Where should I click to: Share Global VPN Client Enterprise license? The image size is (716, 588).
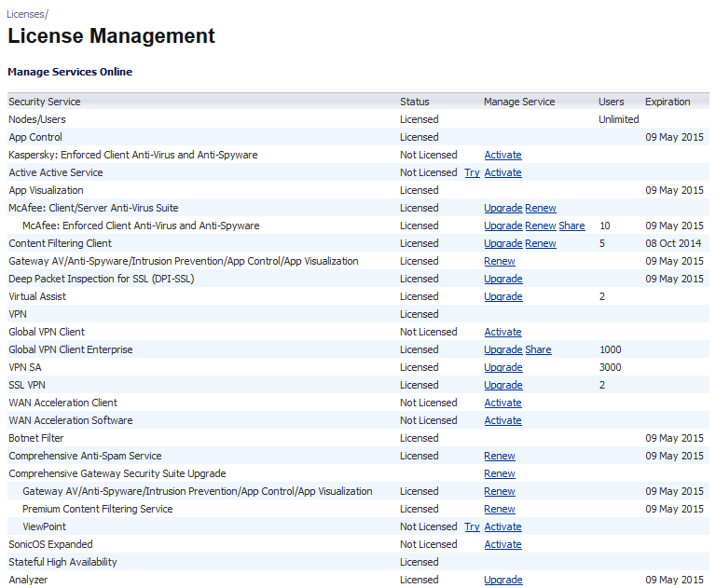point(538,349)
